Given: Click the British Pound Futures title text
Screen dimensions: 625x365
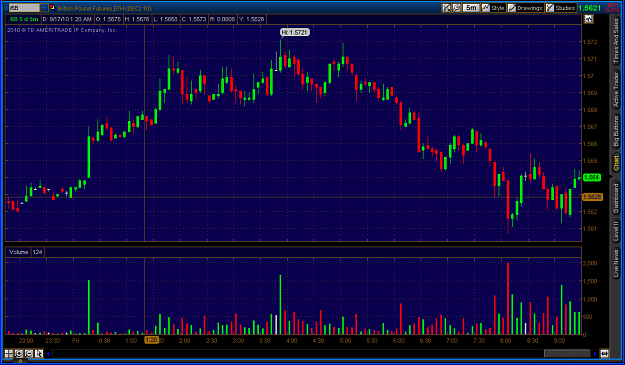Looking at the screenshot, I should 104,8.
